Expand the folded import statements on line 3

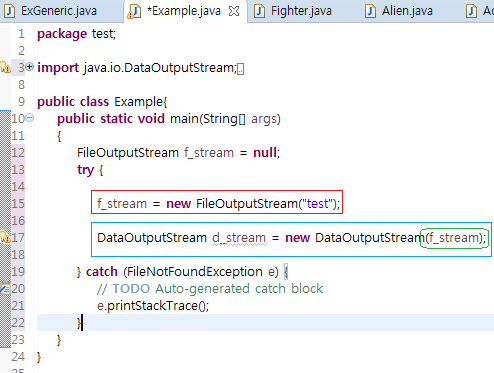(29, 67)
